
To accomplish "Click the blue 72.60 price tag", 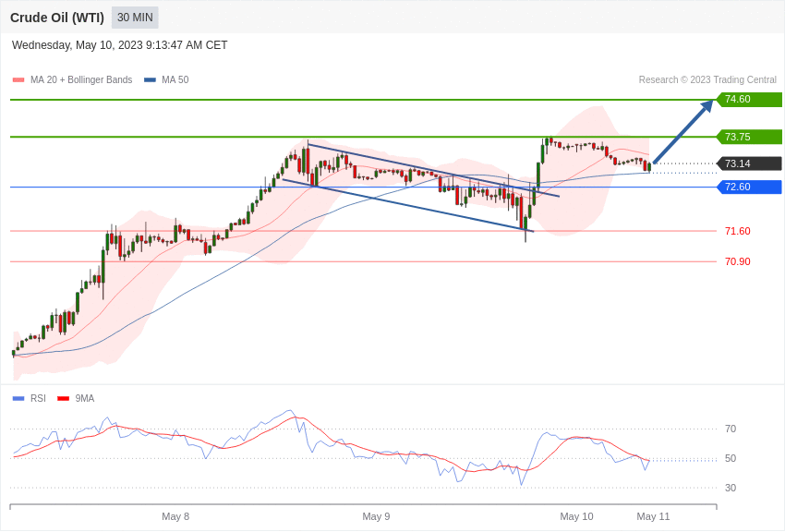I will 749,187.
